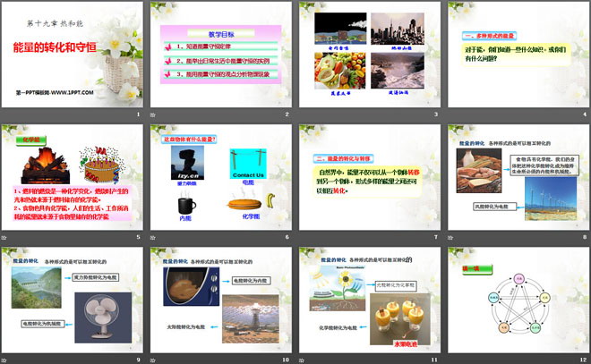
Task: Click the animation star icon under slide 8
Action: [x=450, y=238]
